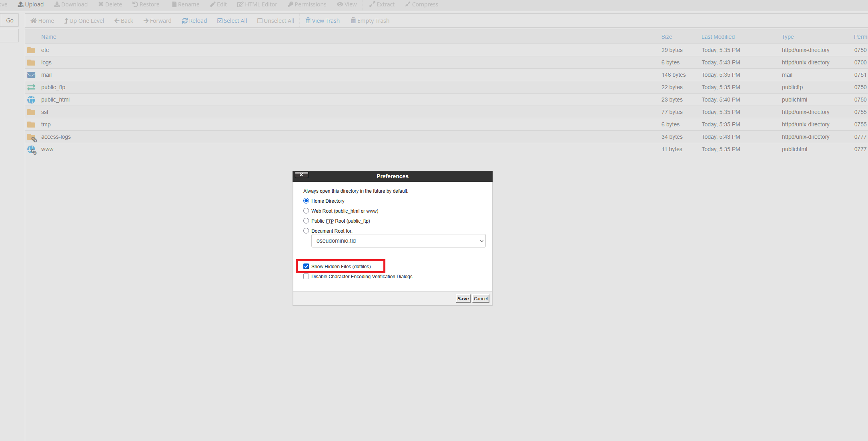Click the Reload icon
Screen dimensions: 868x441
coord(185,21)
